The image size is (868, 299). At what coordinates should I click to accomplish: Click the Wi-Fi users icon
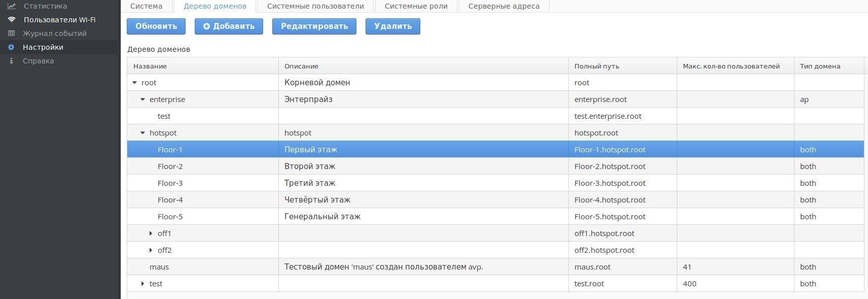pyautogui.click(x=11, y=20)
